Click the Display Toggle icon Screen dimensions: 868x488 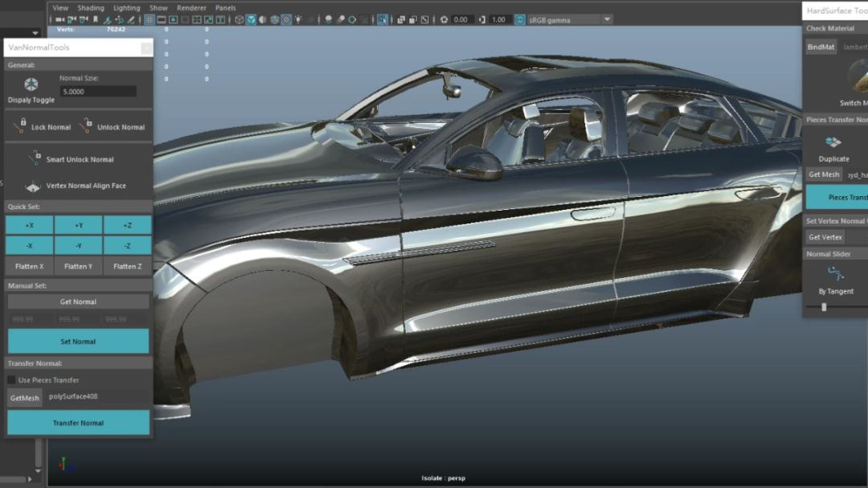coord(31,84)
